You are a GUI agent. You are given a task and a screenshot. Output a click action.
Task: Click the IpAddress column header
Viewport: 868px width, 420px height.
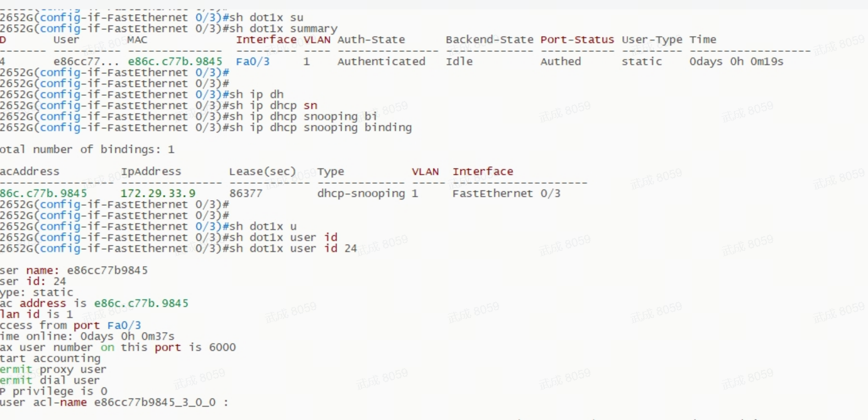(151, 171)
